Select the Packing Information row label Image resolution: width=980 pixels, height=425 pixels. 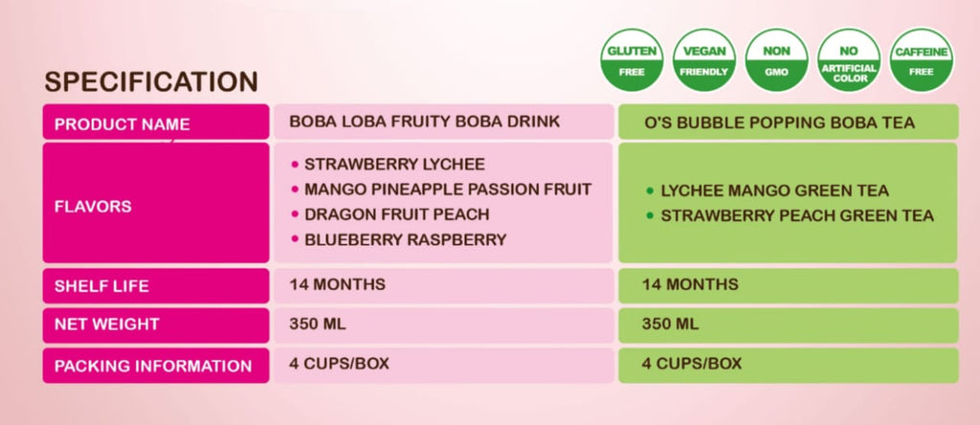click(153, 366)
